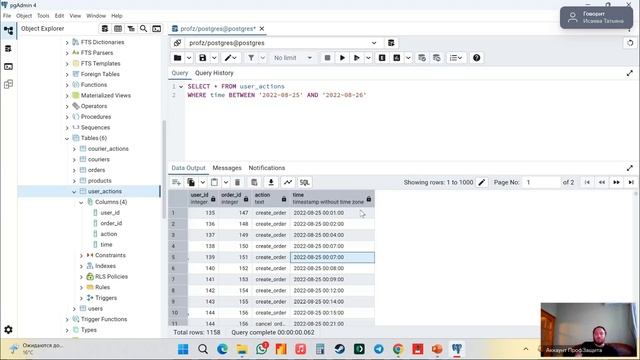Image resolution: width=640 pixels, height=360 pixels.
Task: Click the Open File folder icon
Action: 178,58
